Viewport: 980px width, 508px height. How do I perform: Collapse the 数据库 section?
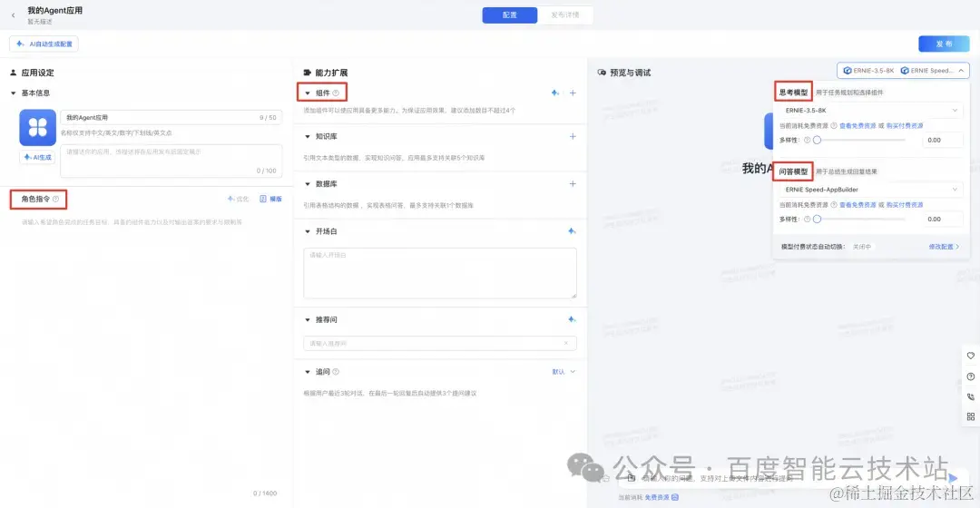[308, 184]
